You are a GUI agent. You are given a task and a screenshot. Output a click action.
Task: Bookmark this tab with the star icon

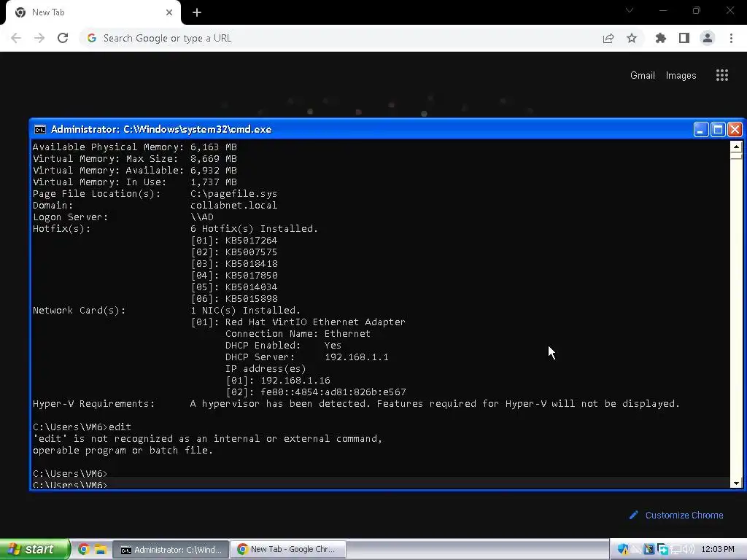pos(632,38)
